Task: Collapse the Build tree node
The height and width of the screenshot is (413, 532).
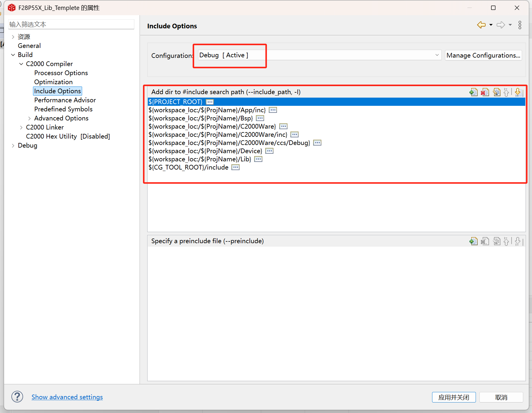Action: [x=13, y=55]
